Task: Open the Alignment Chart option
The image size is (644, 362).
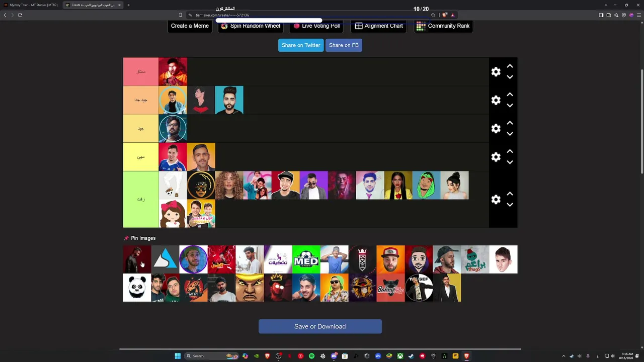Action: [379, 26]
